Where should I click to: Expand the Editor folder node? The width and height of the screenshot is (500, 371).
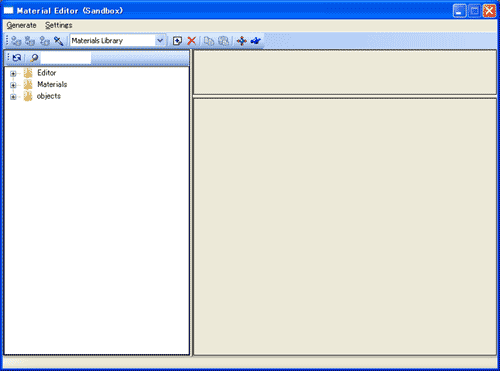click(x=13, y=73)
